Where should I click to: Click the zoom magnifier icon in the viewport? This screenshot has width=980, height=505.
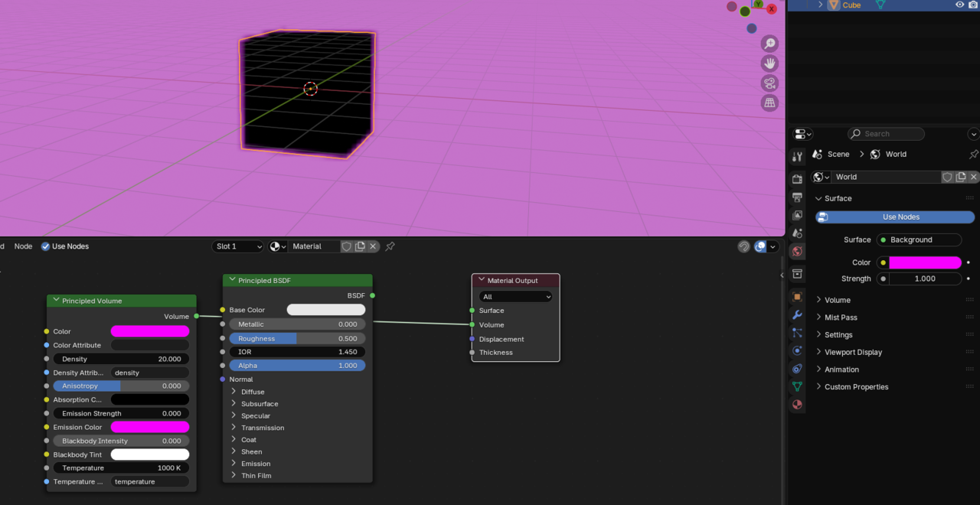[x=769, y=44]
